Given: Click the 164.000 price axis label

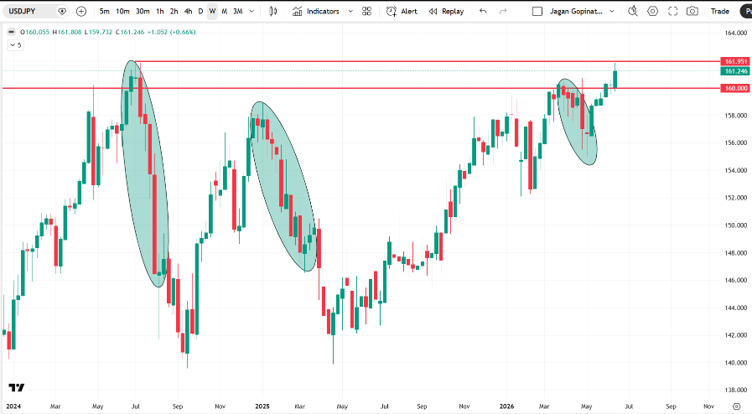Looking at the screenshot, I should click(x=735, y=33).
